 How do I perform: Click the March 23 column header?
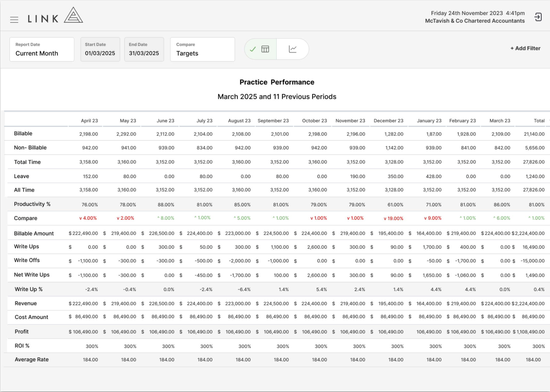click(x=500, y=121)
